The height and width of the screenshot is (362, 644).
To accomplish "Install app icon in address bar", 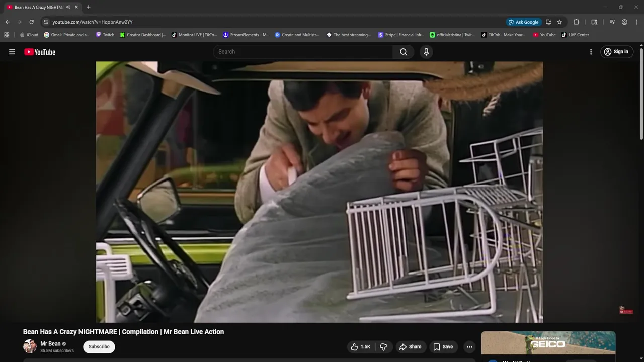I will (x=548, y=22).
